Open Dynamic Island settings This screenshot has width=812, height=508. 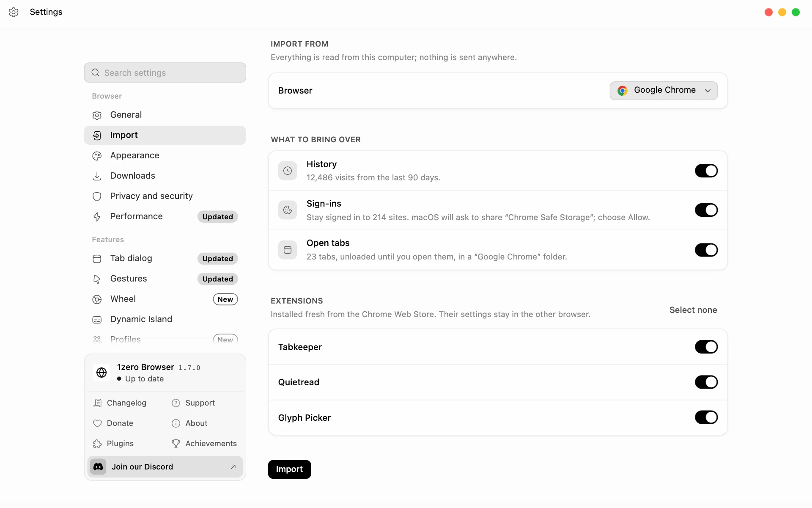tap(165, 319)
